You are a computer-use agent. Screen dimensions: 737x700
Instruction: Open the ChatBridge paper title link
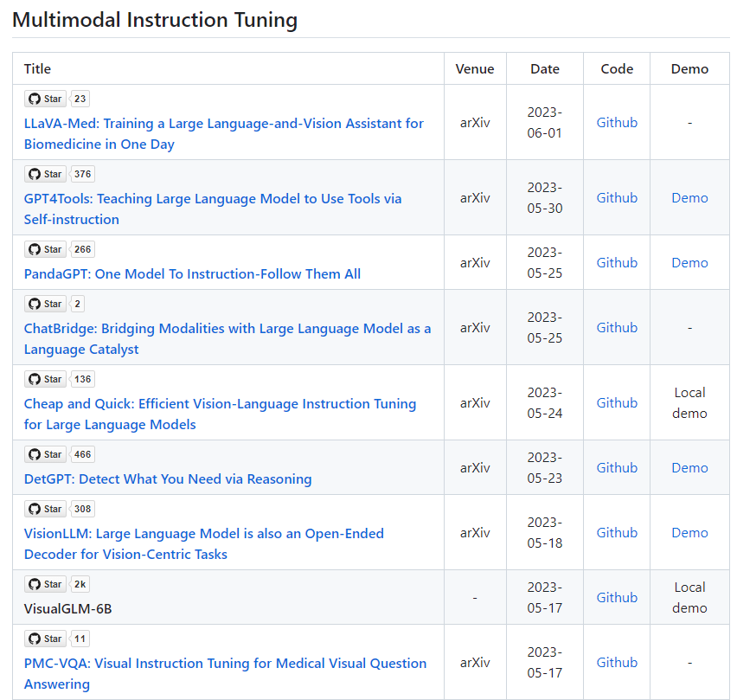[228, 338]
